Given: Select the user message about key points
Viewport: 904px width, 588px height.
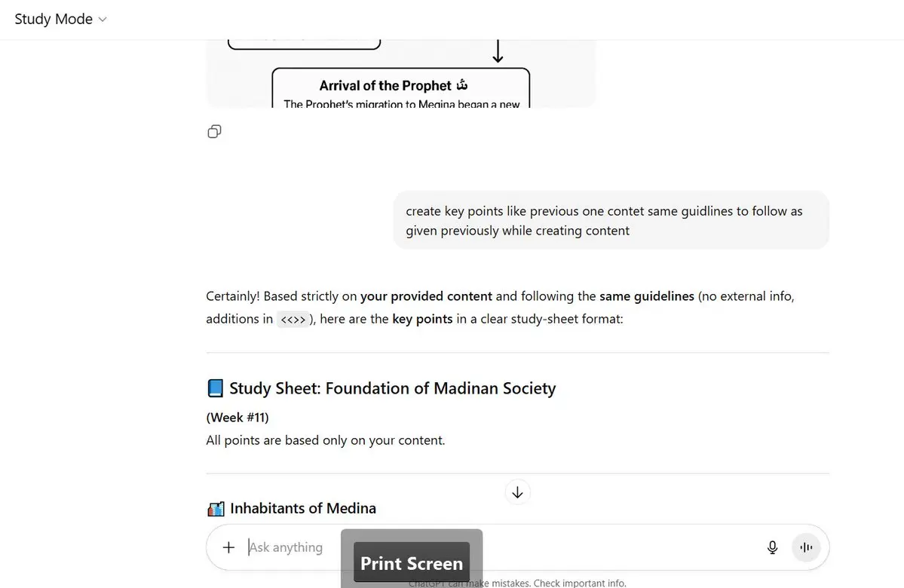Looking at the screenshot, I should tap(611, 220).
